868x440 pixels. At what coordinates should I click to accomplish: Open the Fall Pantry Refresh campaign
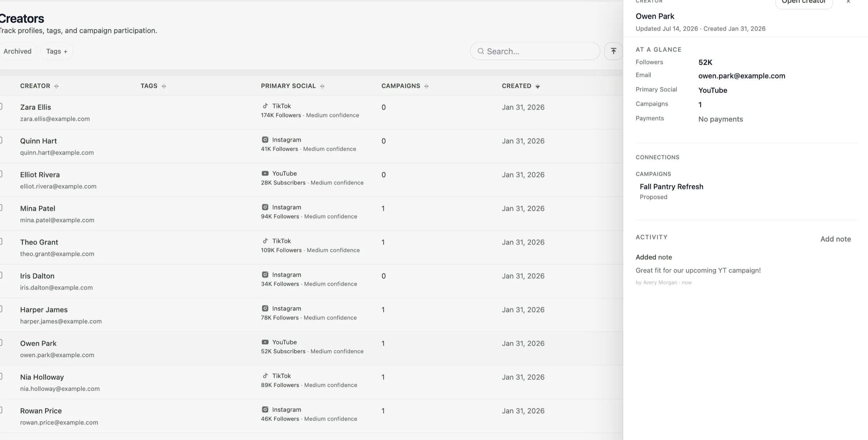click(x=671, y=187)
